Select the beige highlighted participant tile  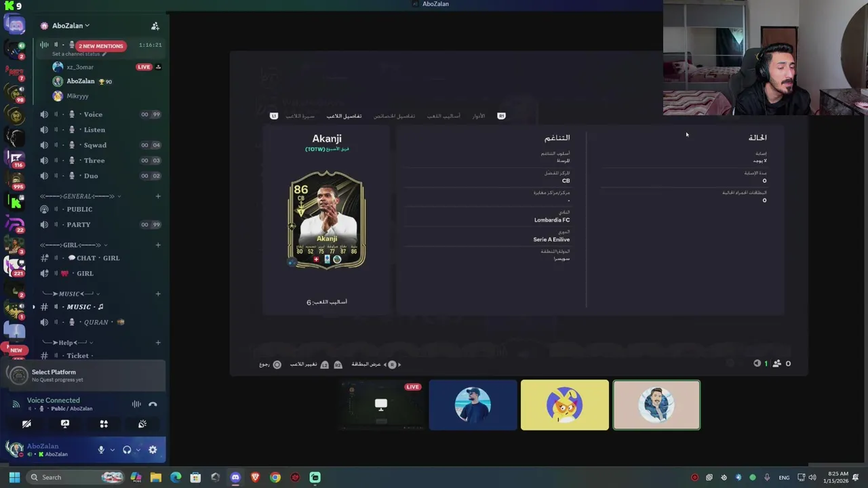656,405
